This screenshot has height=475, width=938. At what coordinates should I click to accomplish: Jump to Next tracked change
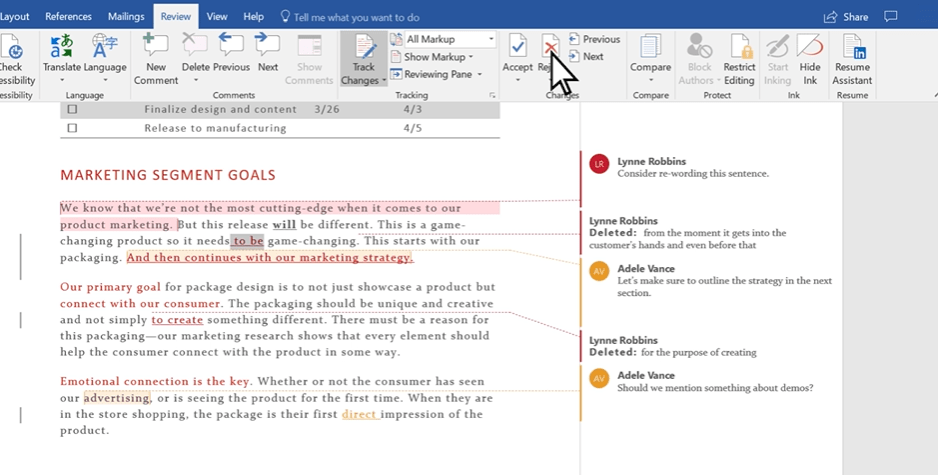586,56
